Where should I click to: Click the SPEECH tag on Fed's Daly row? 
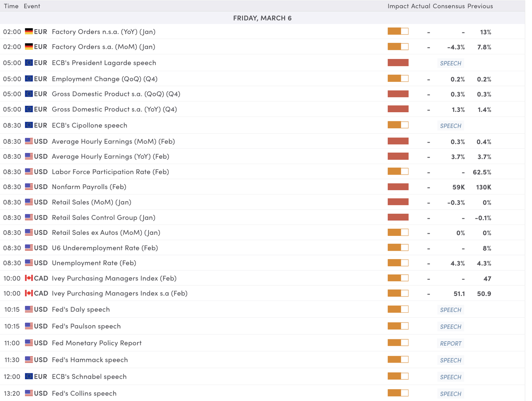coord(451,310)
